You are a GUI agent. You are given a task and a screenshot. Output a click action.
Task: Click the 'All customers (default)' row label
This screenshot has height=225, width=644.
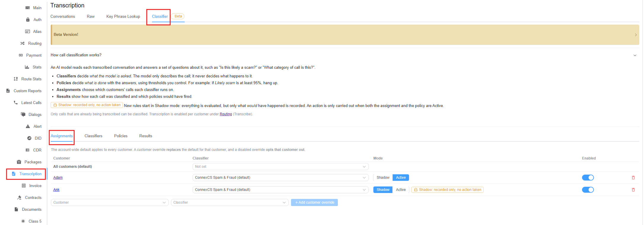point(73,167)
